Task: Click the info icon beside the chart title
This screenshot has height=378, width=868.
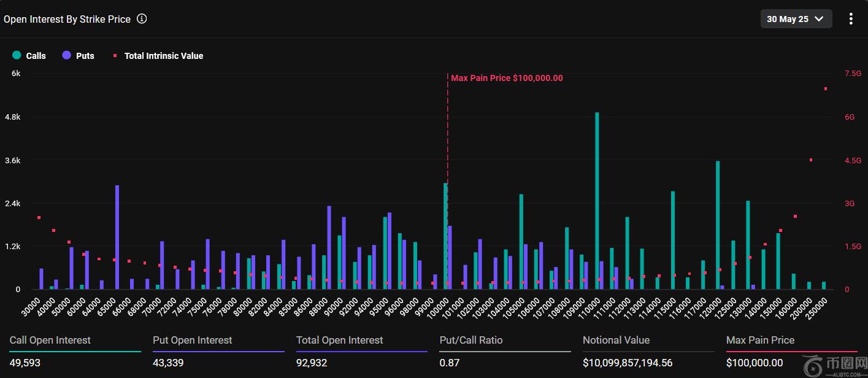Action: coord(142,19)
